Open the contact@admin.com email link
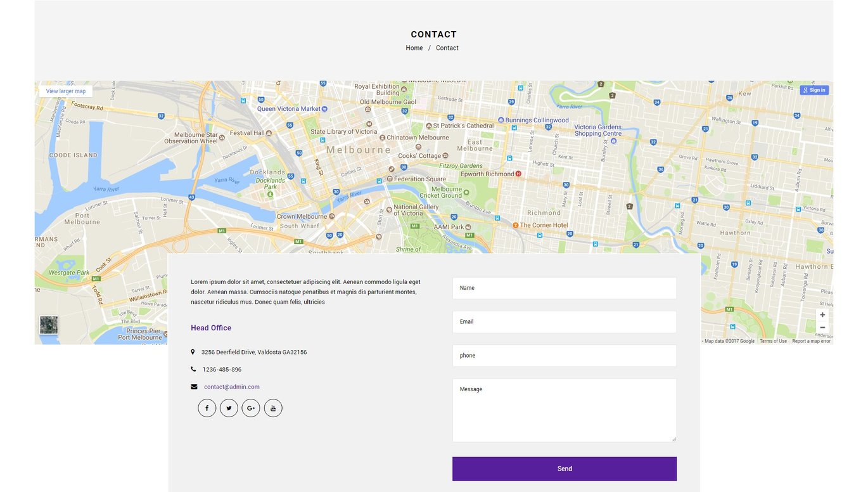 point(232,387)
